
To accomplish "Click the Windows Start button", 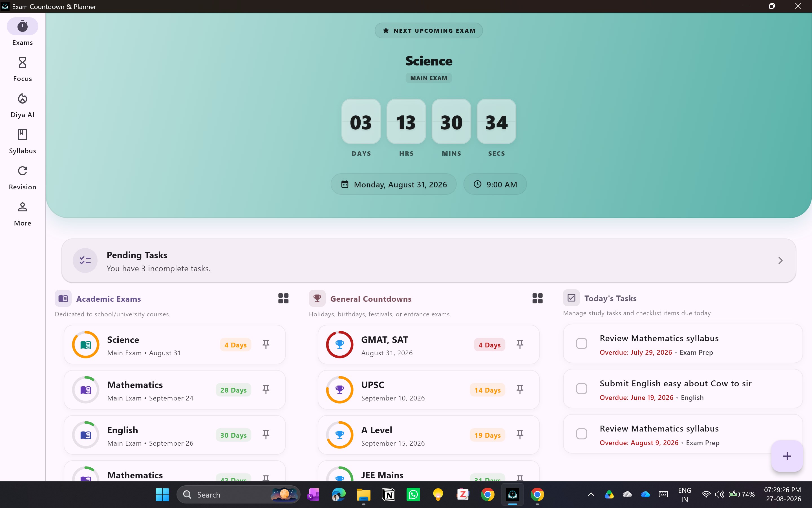I will click(x=162, y=494).
